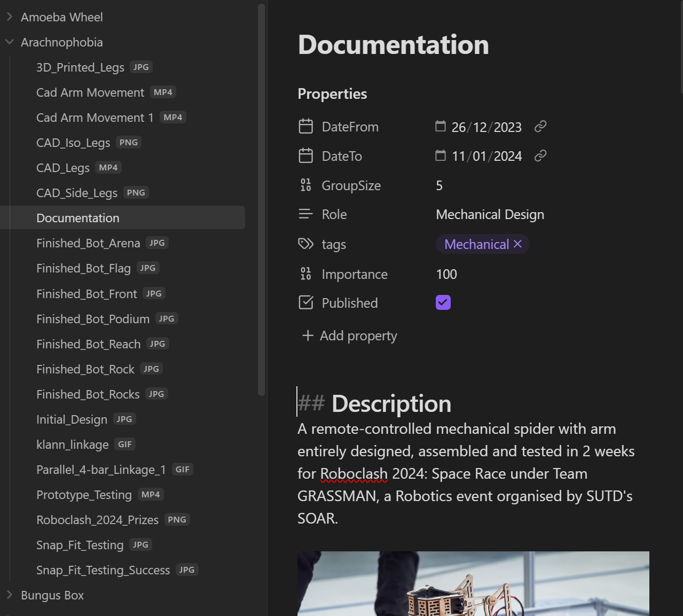Viewport: 683px width, 616px height.
Task: Click the GroupSize number type icon
Action: point(306,185)
